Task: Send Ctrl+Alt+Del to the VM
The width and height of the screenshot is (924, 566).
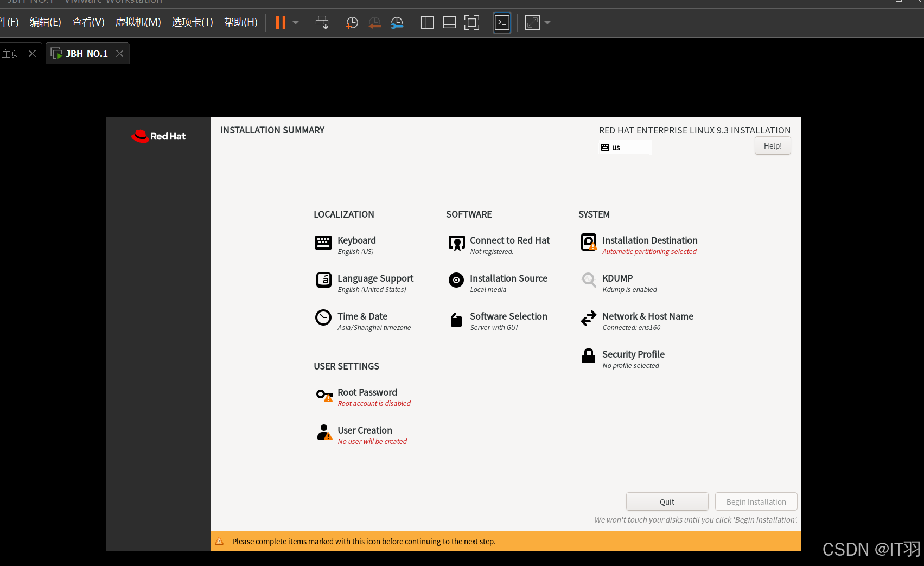Action: (322, 23)
